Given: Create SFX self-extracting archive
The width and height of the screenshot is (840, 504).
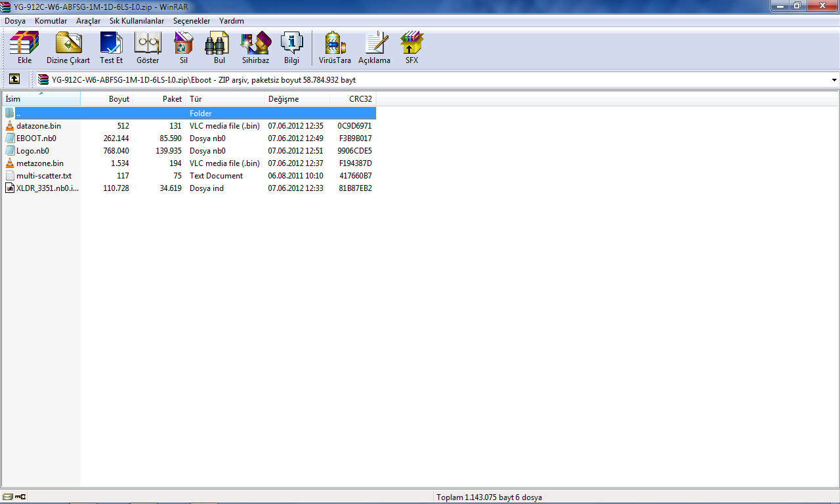Looking at the screenshot, I should tap(411, 48).
